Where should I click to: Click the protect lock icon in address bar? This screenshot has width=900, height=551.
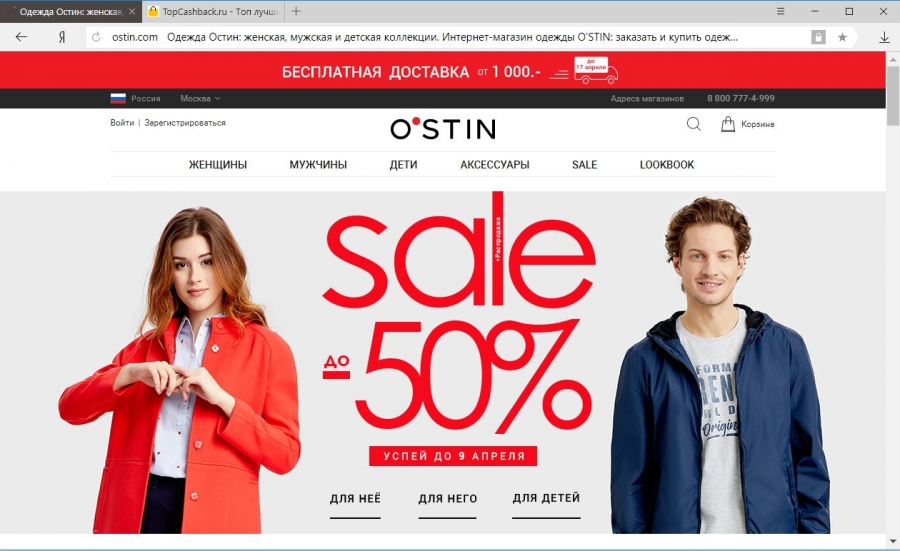[x=818, y=37]
